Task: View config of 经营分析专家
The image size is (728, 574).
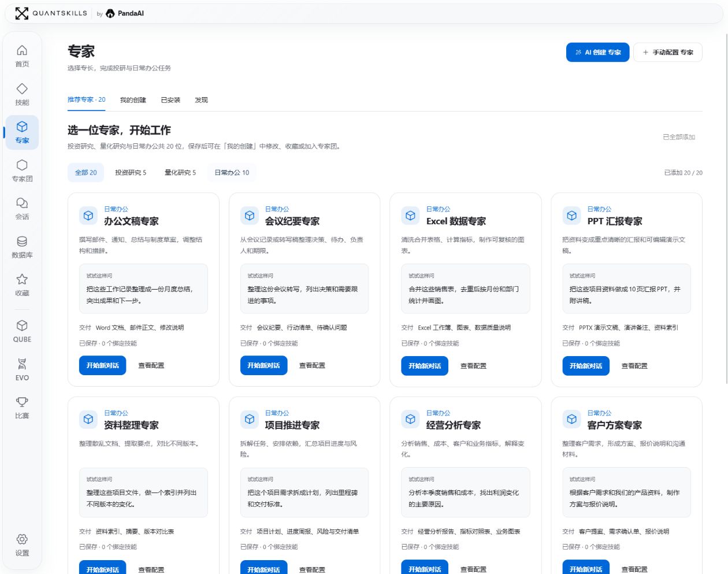Action: [473, 569]
